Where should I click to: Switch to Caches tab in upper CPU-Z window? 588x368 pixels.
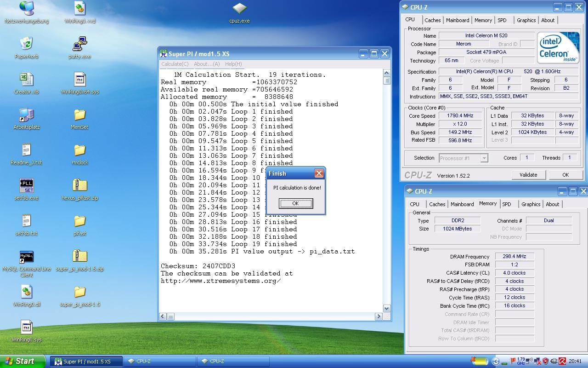432,20
